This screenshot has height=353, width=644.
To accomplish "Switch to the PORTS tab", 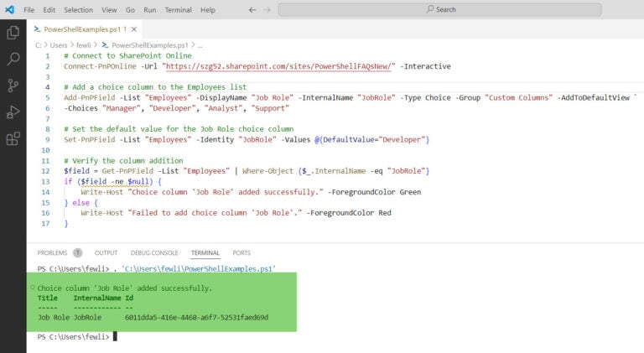I will coord(241,253).
